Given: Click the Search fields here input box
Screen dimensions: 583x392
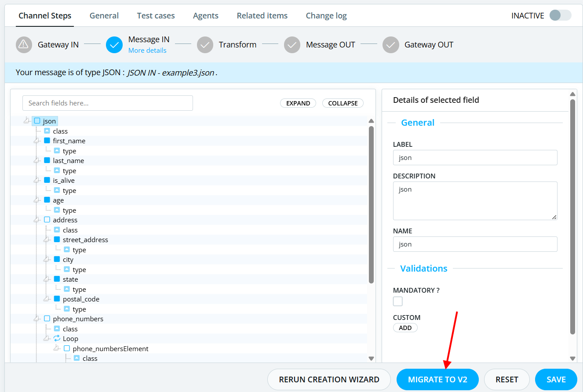Looking at the screenshot, I should tap(108, 103).
